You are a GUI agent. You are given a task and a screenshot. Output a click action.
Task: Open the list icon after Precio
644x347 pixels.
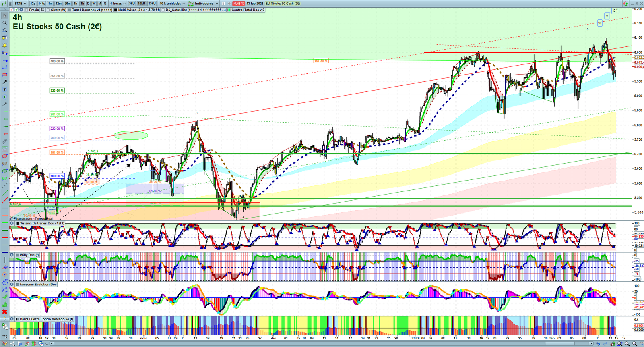click(x=42, y=10)
